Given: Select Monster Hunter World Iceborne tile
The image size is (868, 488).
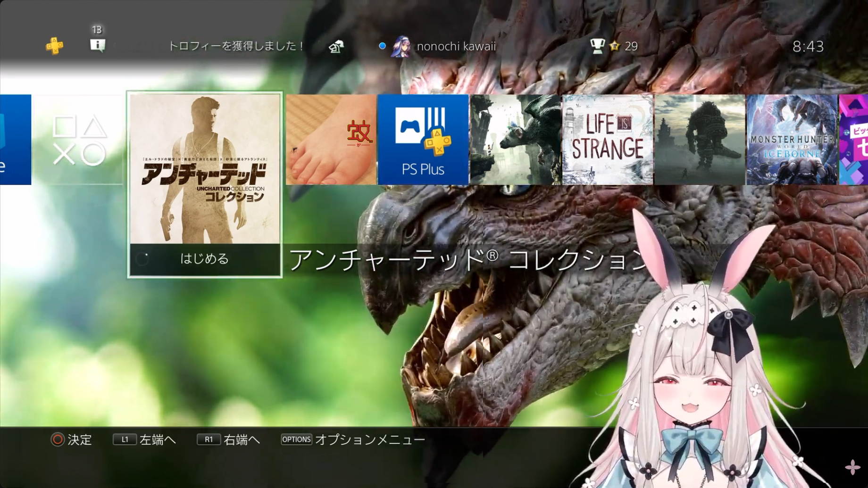Looking at the screenshot, I should [792, 140].
